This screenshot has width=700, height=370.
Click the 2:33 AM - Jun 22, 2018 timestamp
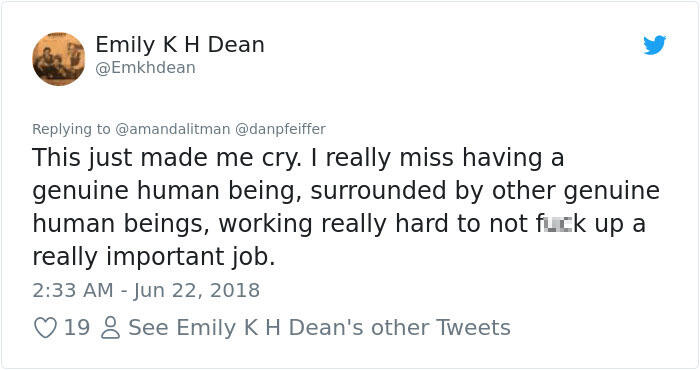pos(146,291)
